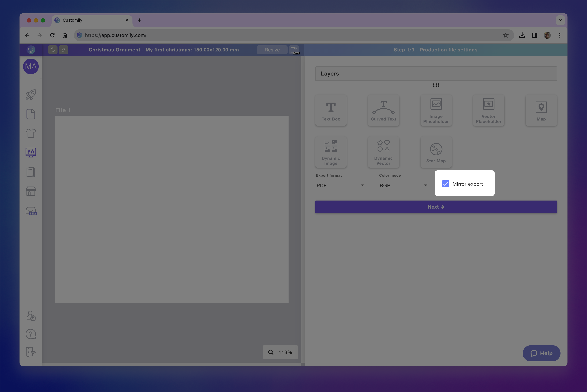This screenshot has width=587, height=392.
Task: Expand the browser tab list chevron
Action: tap(560, 20)
